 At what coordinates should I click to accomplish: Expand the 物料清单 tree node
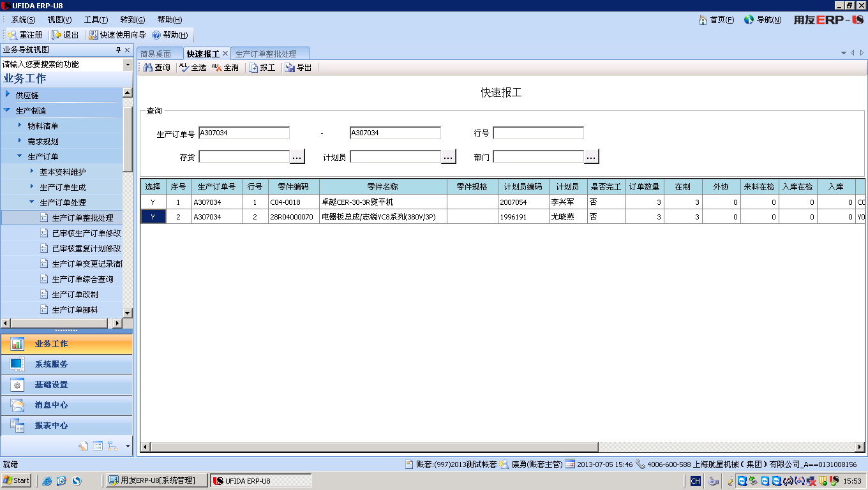[x=20, y=126]
